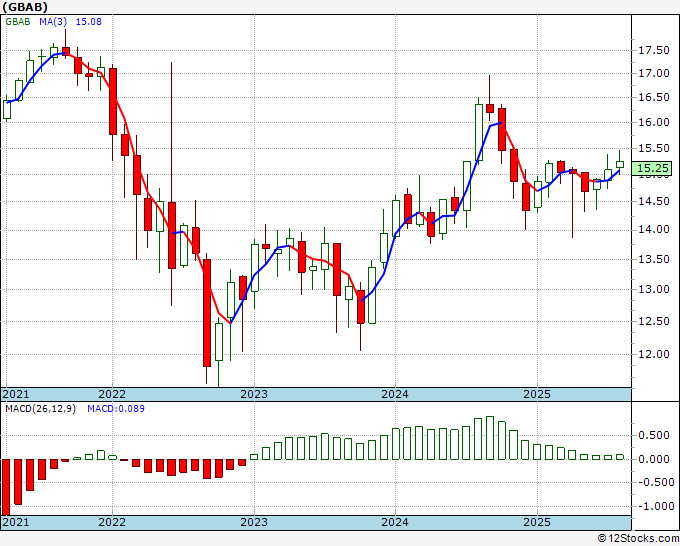Click 2023 on the price chart time axis

[254, 394]
